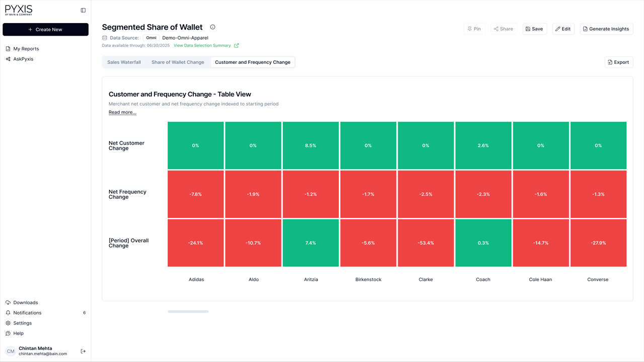
Task: Click the Create New button
Action: click(x=45, y=30)
